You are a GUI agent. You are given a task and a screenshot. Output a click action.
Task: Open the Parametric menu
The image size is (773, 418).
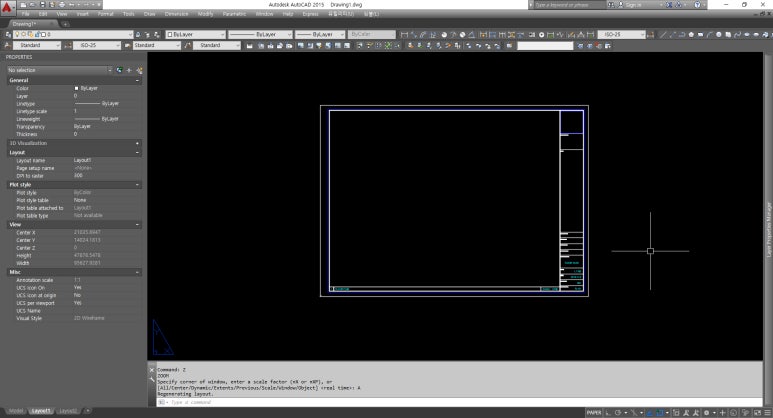(234, 14)
